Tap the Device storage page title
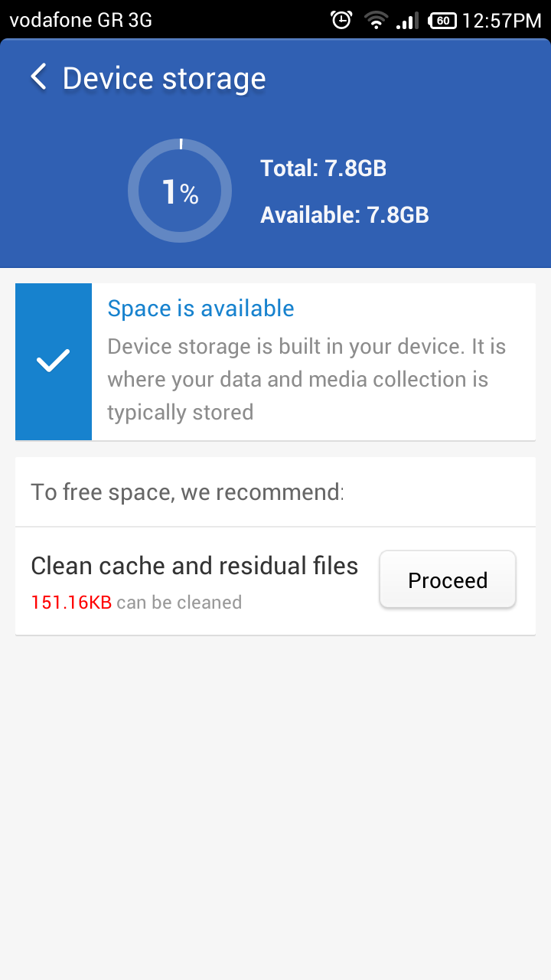 coord(164,78)
